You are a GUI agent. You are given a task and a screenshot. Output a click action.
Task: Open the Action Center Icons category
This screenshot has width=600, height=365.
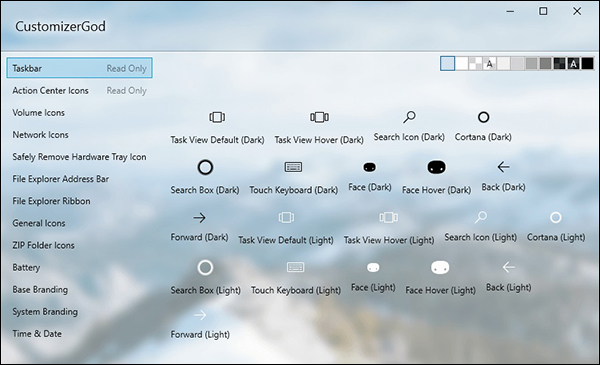(x=80, y=90)
